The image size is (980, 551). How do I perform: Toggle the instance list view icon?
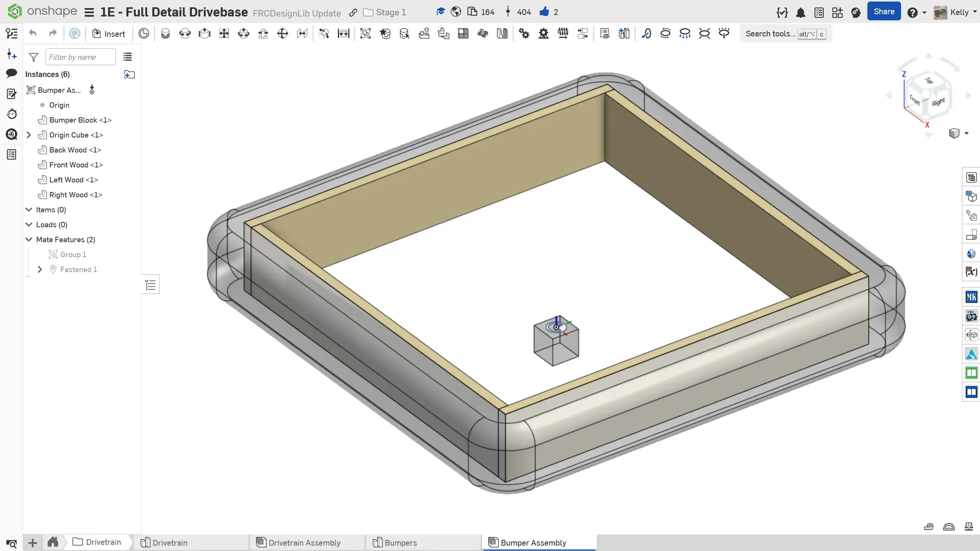click(x=128, y=57)
